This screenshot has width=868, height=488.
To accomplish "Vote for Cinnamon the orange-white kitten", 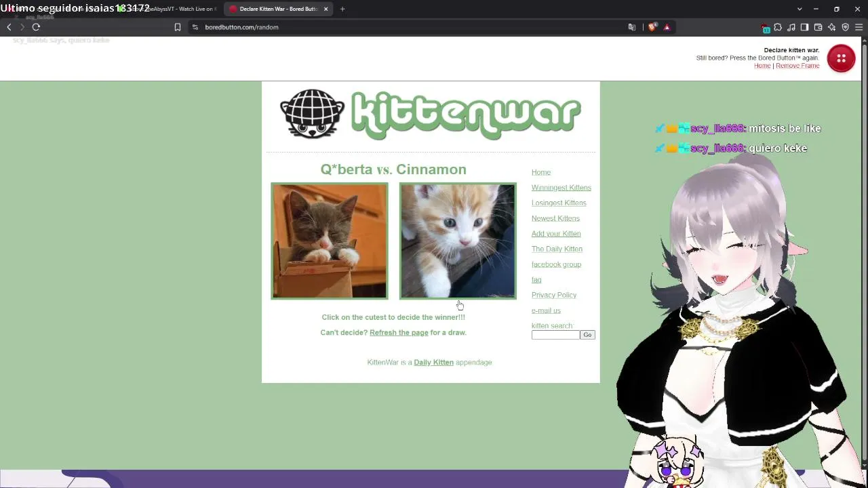I will (x=458, y=241).
